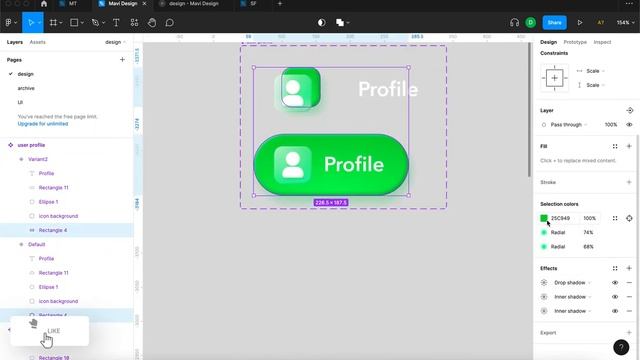Click target icon in Layer section
The image size is (640, 360).
point(629,110)
